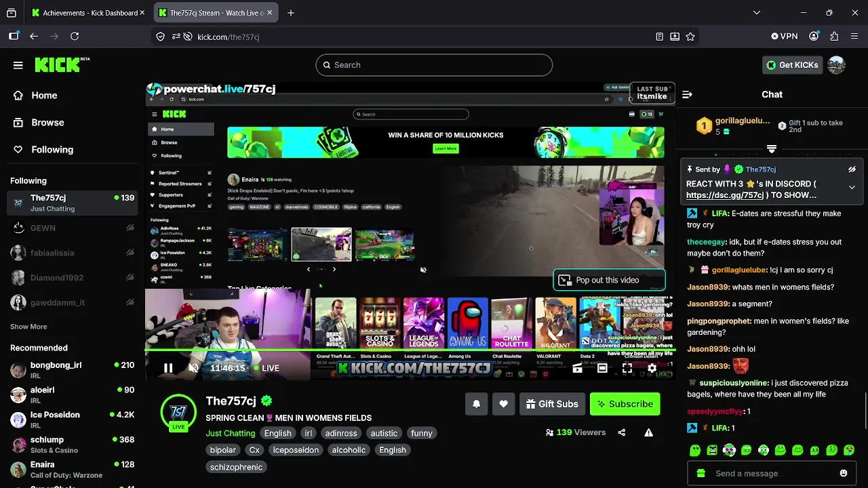The image size is (868, 488).
Task: Open the browser tab list dropdown
Action: pos(757,13)
